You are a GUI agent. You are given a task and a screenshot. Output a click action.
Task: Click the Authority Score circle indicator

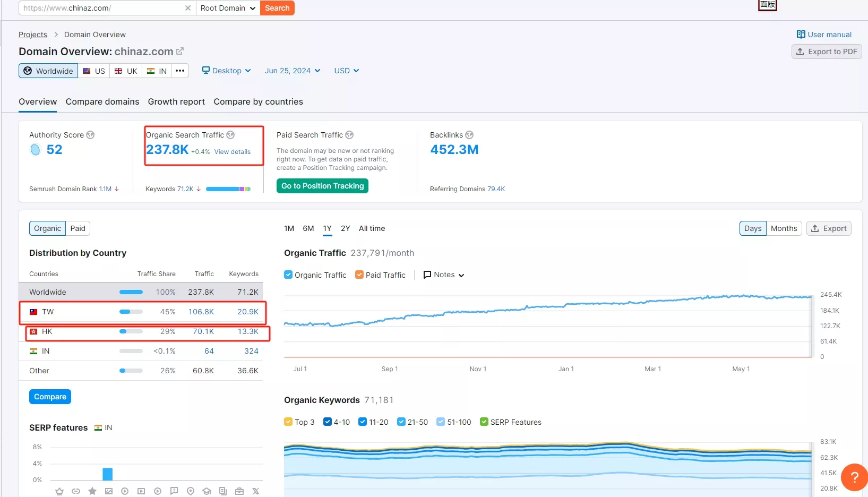pos(36,150)
